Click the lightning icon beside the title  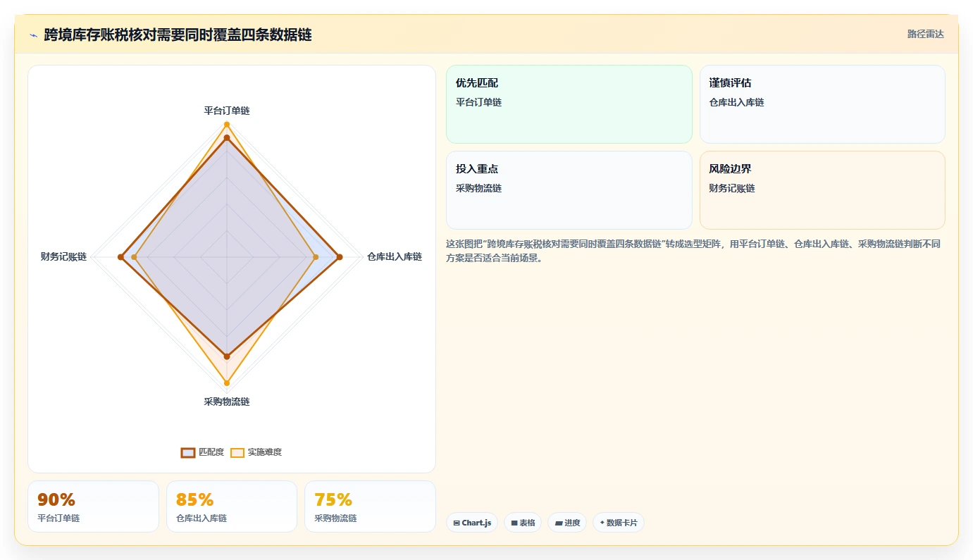pos(33,35)
